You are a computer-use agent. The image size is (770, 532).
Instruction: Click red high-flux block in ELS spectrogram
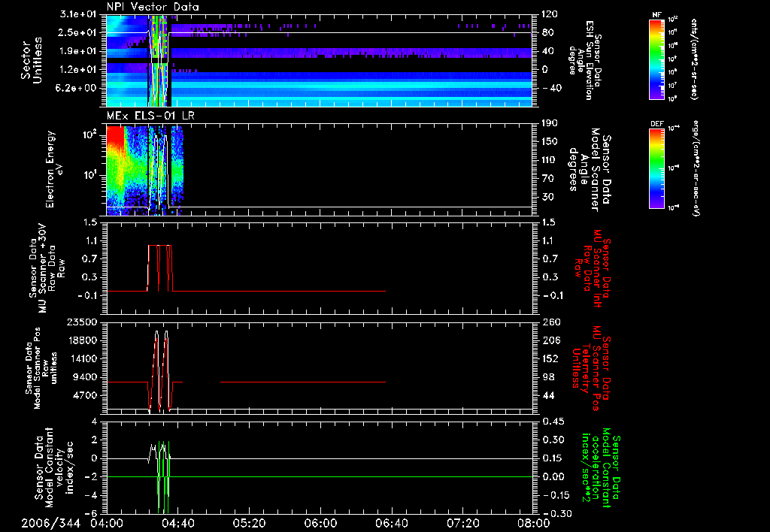coord(115,135)
